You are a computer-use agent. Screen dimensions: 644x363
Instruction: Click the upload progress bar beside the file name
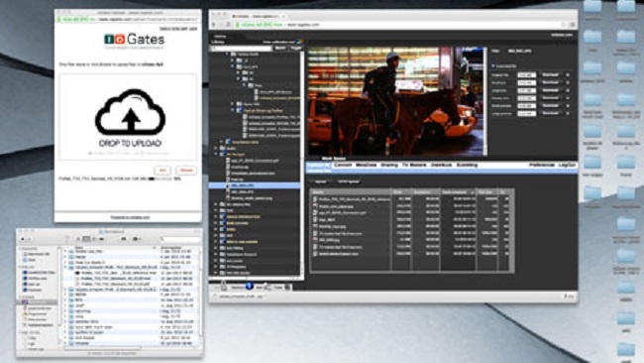161,179
